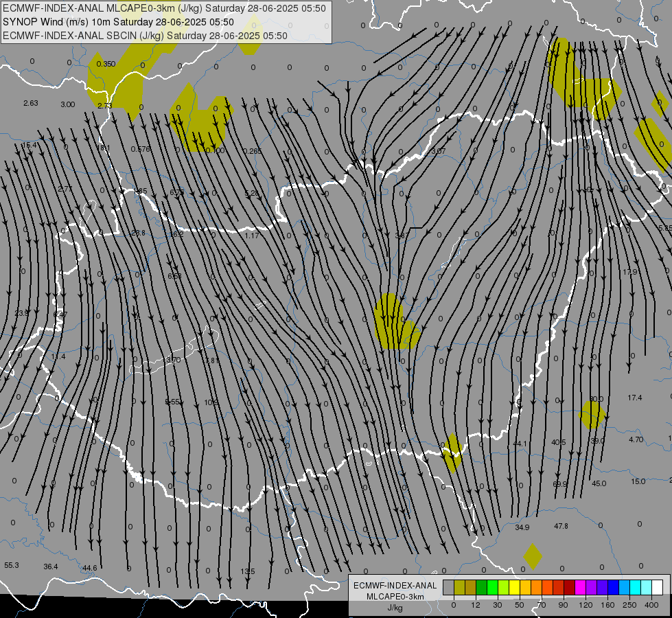Click the gray swatch in the MLCAPE legend
This screenshot has width=672, height=618.
(x=449, y=587)
